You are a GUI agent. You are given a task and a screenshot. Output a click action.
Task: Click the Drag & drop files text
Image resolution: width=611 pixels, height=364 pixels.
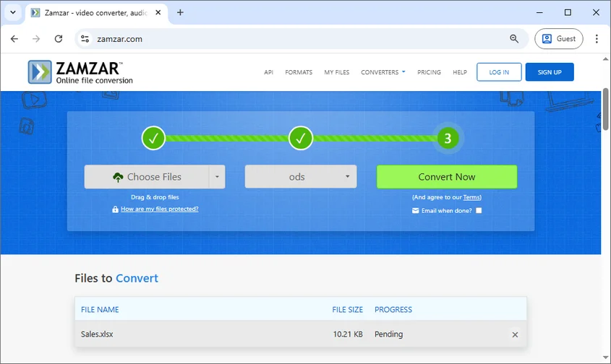(x=155, y=197)
